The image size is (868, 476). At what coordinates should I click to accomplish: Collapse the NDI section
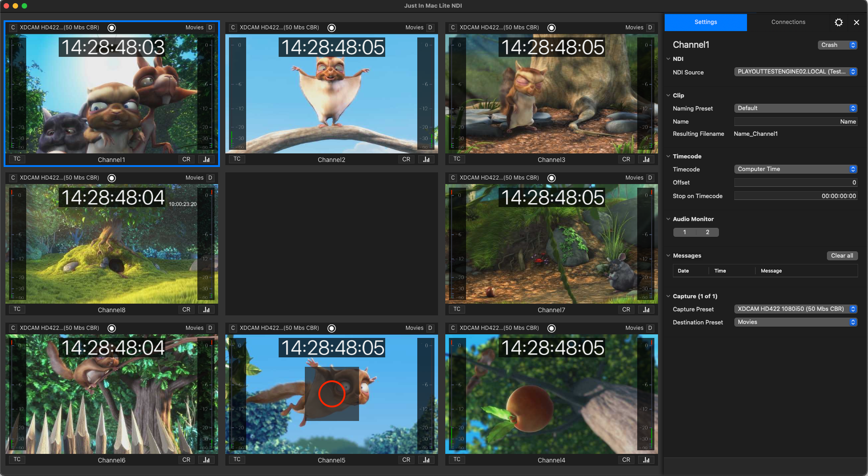(668, 59)
